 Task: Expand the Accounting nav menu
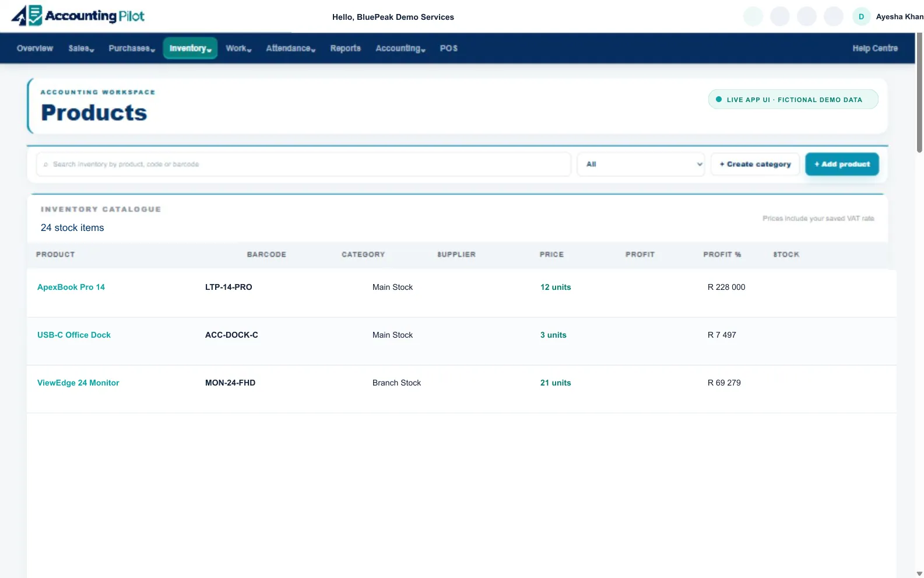pyautogui.click(x=400, y=48)
